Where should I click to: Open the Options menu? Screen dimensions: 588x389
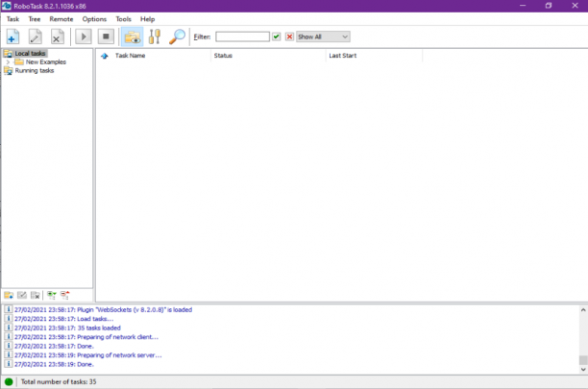(x=94, y=19)
